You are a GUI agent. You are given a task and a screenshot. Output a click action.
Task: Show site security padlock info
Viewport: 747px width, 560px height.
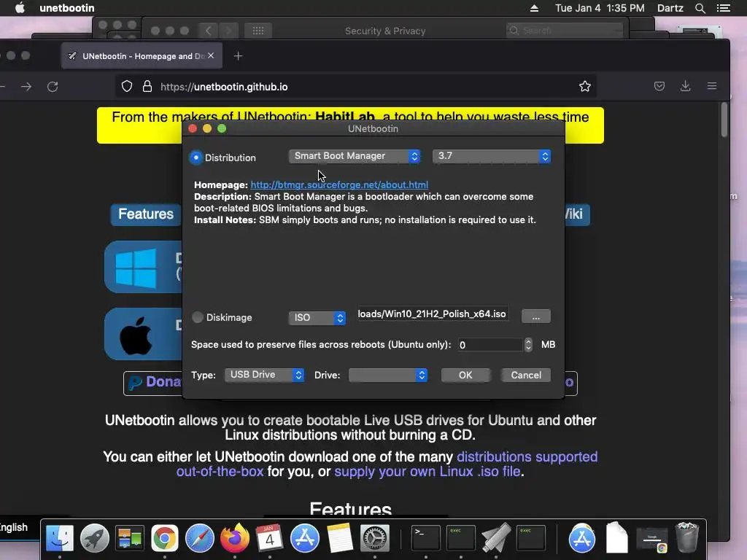[x=147, y=86]
